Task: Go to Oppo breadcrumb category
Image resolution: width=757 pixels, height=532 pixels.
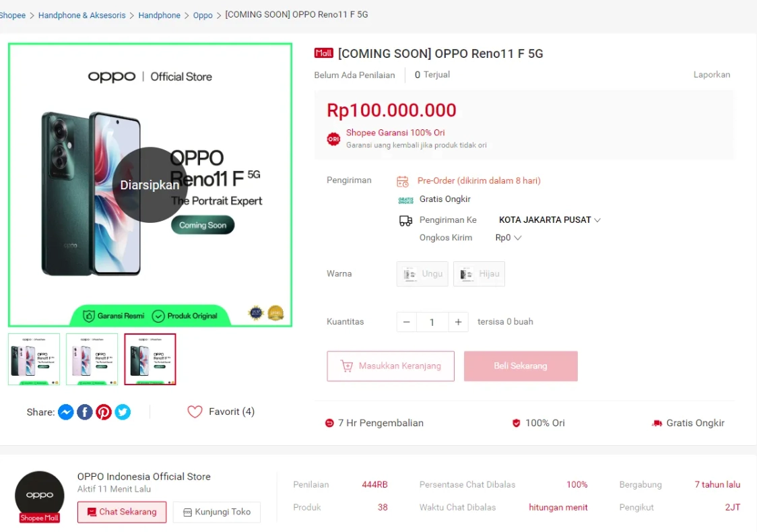Action: (x=203, y=15)
